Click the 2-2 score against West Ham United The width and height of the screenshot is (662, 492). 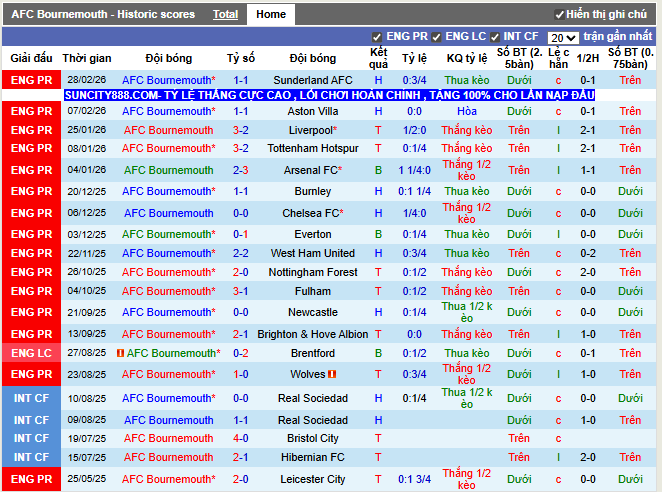[x=241, y=253]
